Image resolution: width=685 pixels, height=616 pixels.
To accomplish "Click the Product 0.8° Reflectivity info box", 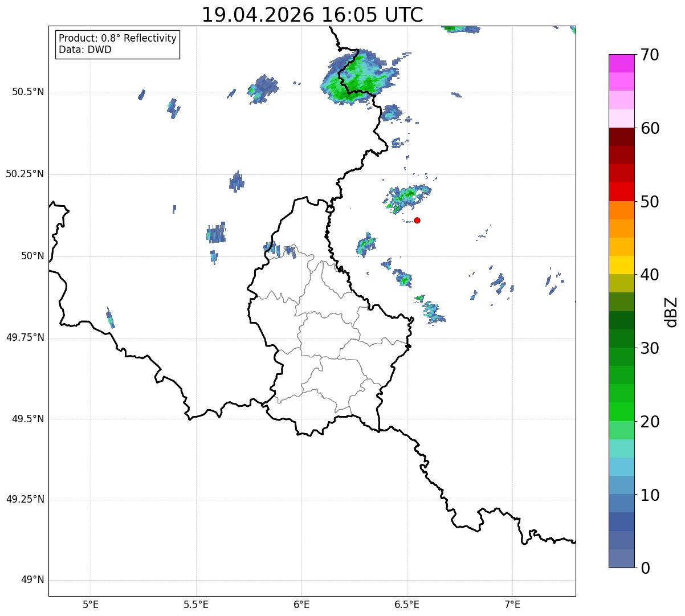I will [118, 44].
